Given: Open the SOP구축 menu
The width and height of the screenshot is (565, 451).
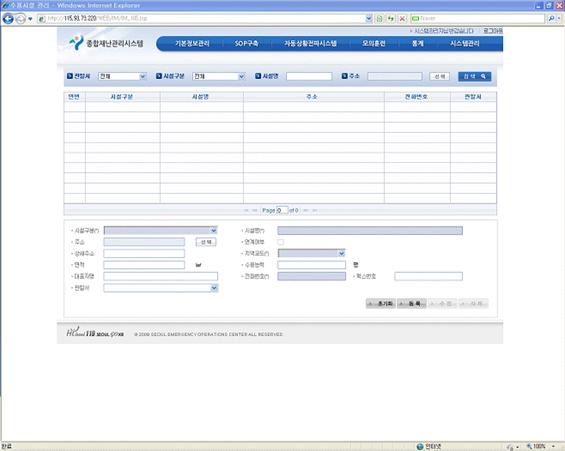Looking at the screenshot, I should click(246, 44).
